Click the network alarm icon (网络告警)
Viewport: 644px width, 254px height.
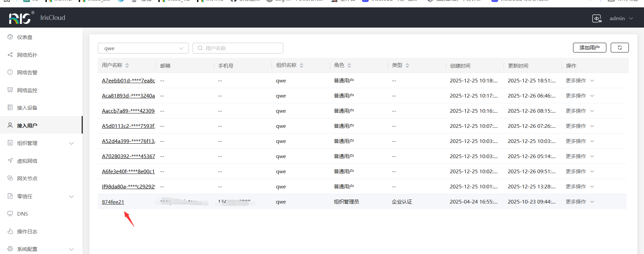(10, 72)
